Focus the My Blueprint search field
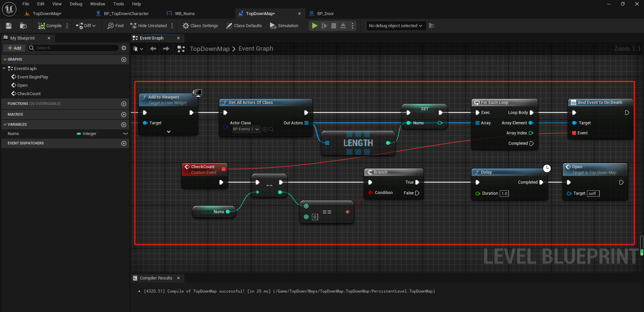The height and width of the screenshot is (312, 644). [73, 48]
